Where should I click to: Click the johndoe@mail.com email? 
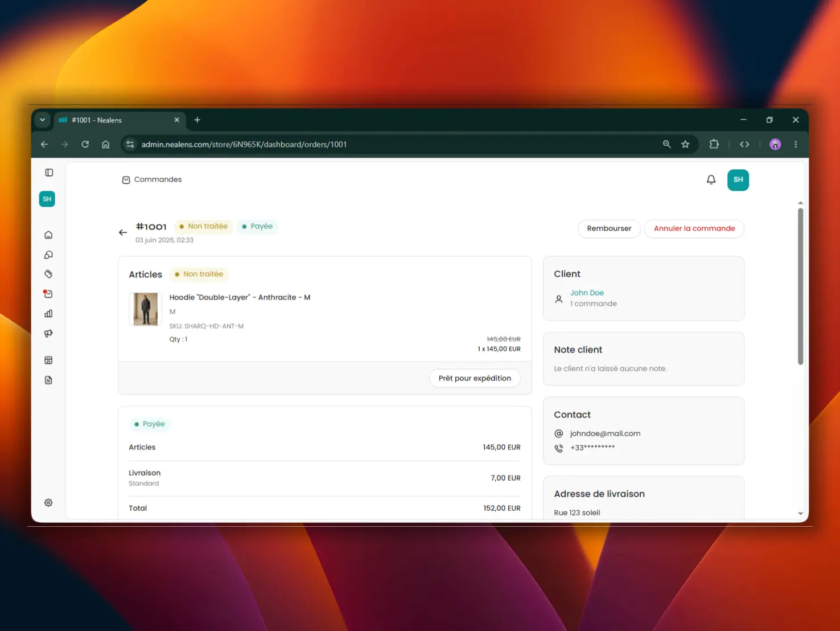coord(605,433)
